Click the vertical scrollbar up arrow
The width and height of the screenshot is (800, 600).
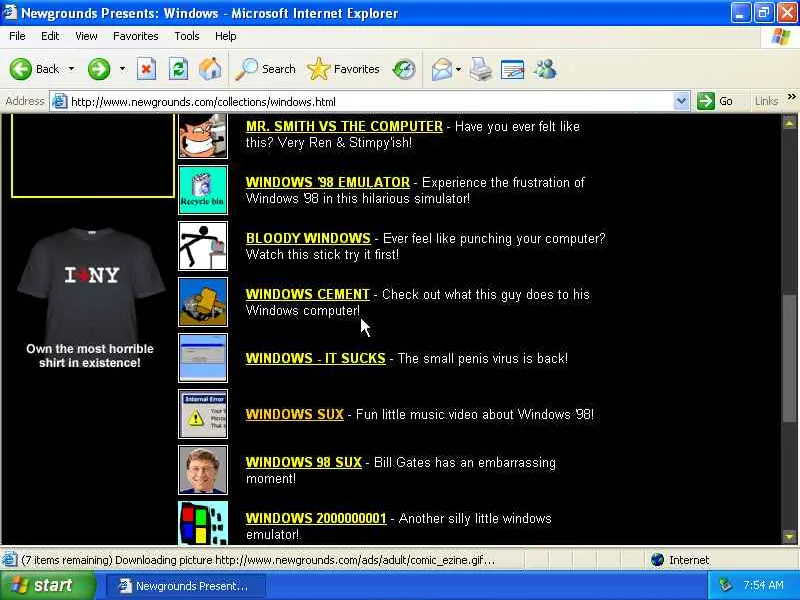pos(790,122)
